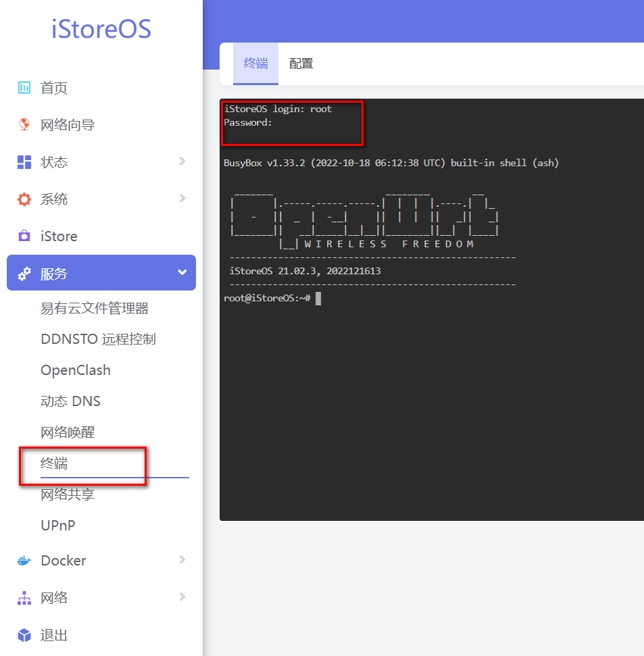This screenshot has width=644, height=656.
Task: Open 网络共享 network sharing page
Action: click(x=68, y=495)
